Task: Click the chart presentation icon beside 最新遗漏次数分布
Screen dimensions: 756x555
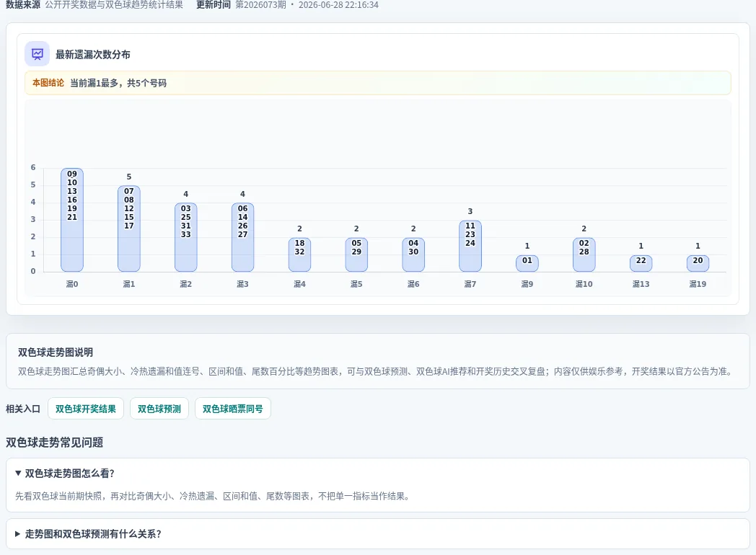Action: (x=37, y=54)
